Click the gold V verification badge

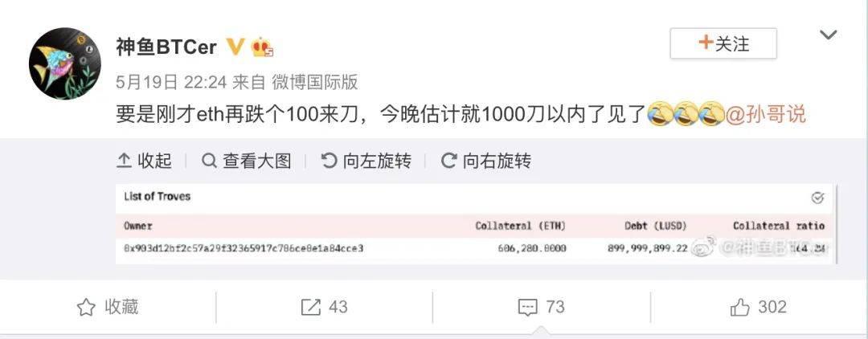coord(235,47)
